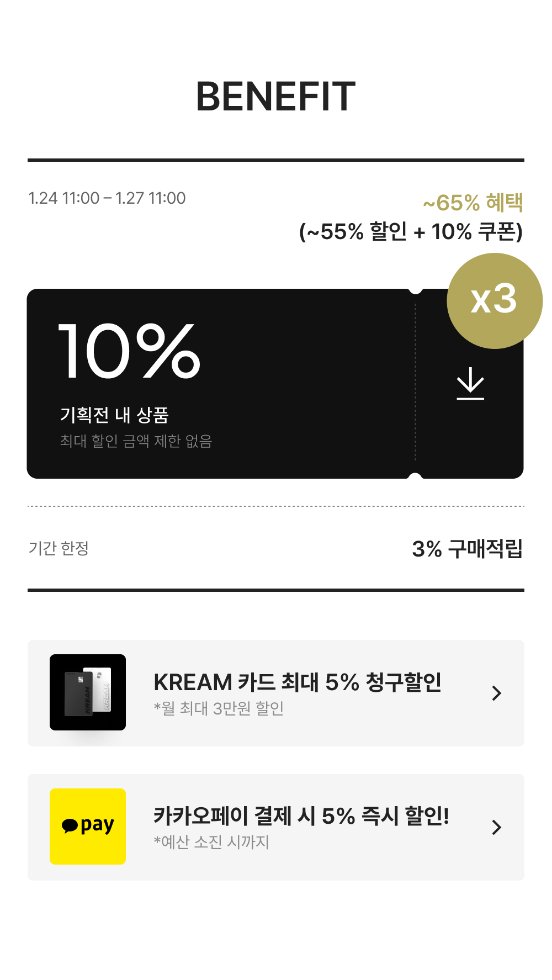Viewport: 552px width, 980px height.
Task: Tap the KREAM card thumbnail image
Action: tap(88, 692)
